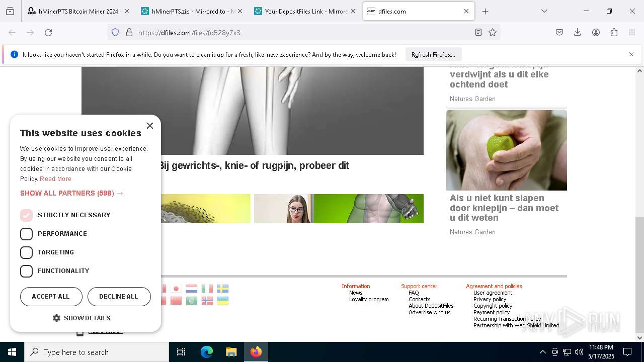Toggle the Strictly Necessary cookies checkbox

tap(26, 215)
